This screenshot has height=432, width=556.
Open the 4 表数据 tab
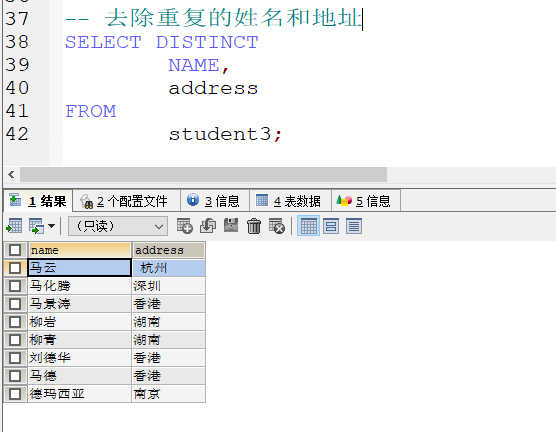[x=290, y=201]
